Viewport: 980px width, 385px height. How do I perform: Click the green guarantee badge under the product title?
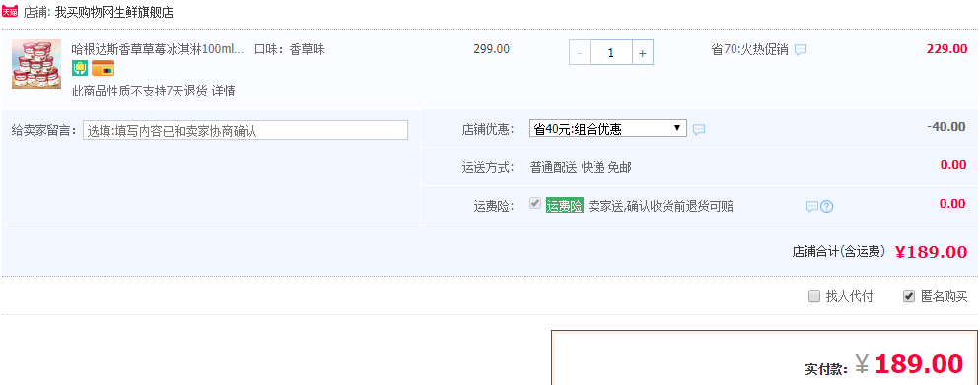[x=80, y=68]
